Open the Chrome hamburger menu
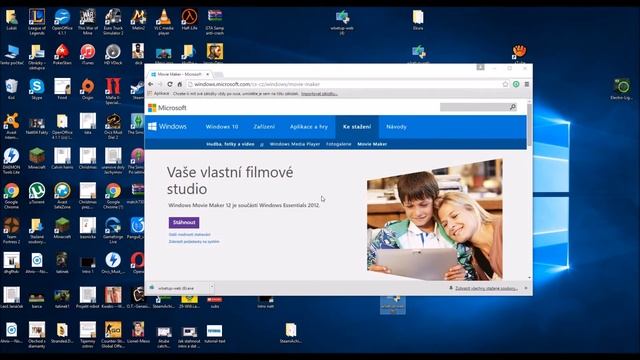This screenshot has width=640, height=360. click(x=527, y=84)
